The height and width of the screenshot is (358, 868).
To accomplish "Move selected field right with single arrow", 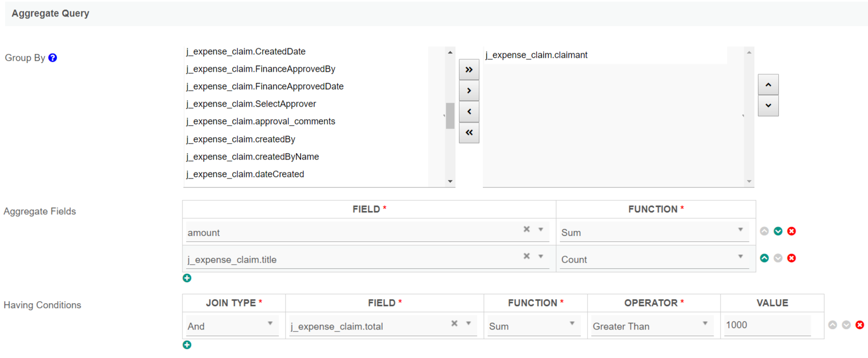I will (x=469, y=91).
